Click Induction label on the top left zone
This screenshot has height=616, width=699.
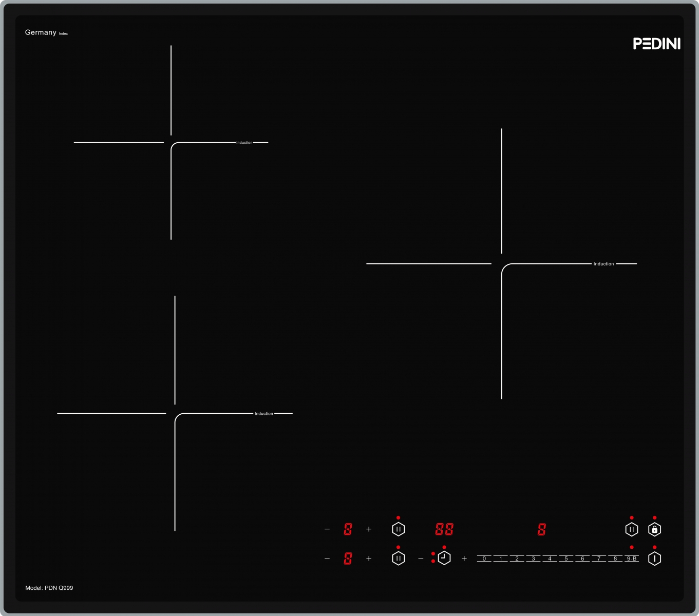coord(244,143)
